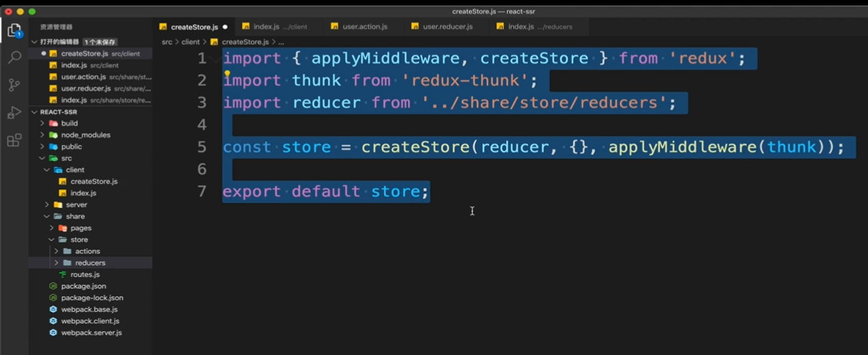Expand the reducers folder chevron
Image resolution: width=868 pixels, height=355 pixels.
[57, 263]
